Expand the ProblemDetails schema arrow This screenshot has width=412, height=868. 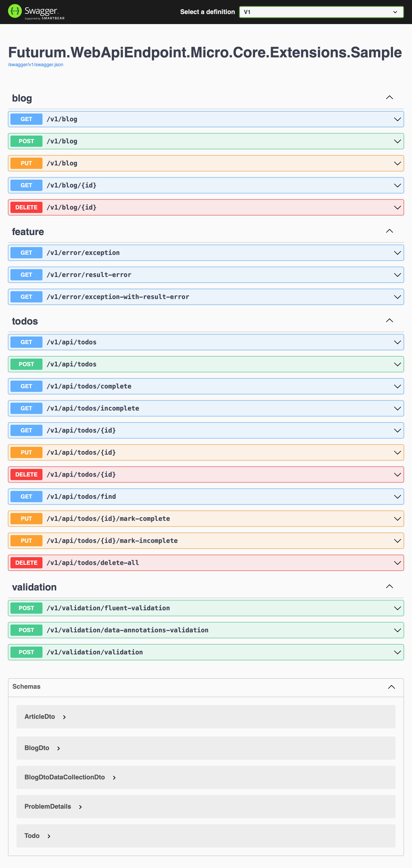pos(80,807)
